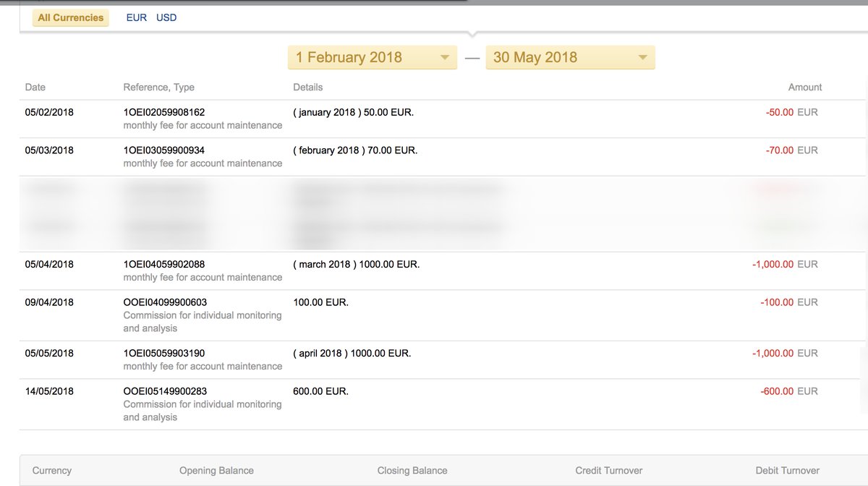The width and height of the screenshot is (868, 486).
Task: Switch to USD currency filter
Action: (166, 17)
